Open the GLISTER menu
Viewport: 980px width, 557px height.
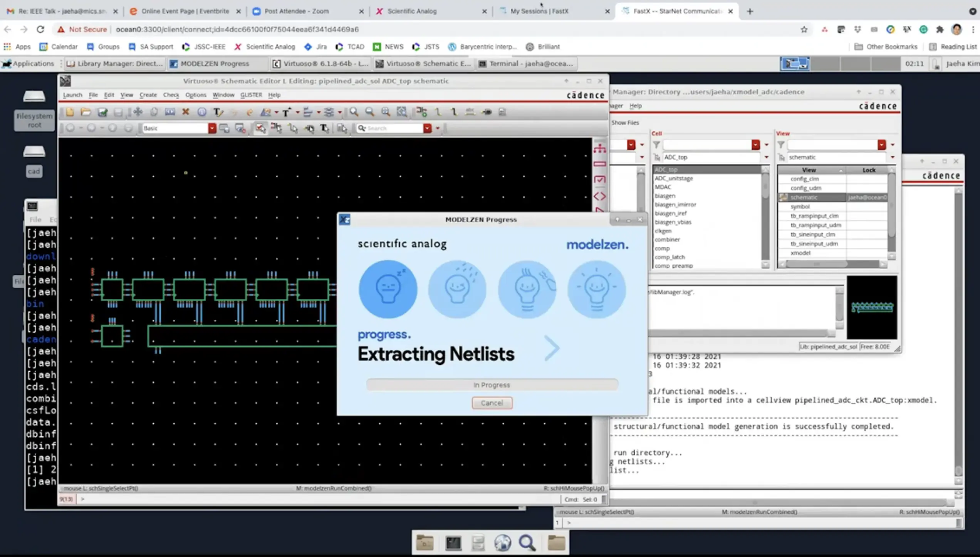click(251, 95)
